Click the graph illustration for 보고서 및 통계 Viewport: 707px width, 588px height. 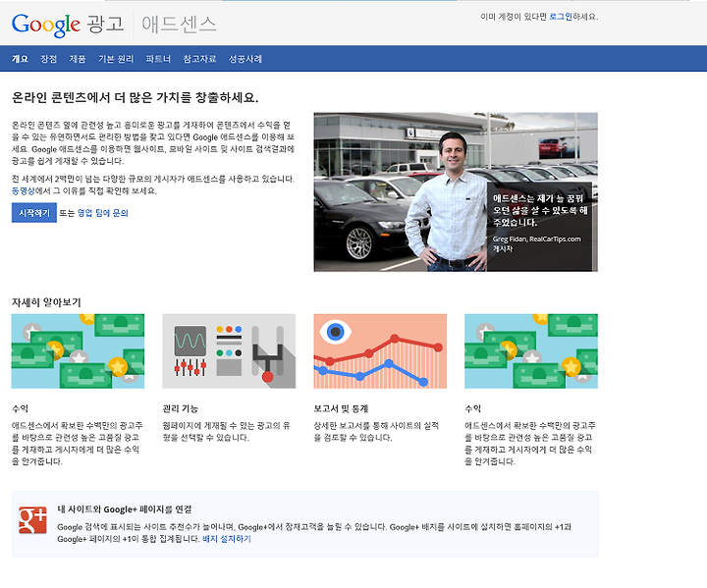[380, 351]
